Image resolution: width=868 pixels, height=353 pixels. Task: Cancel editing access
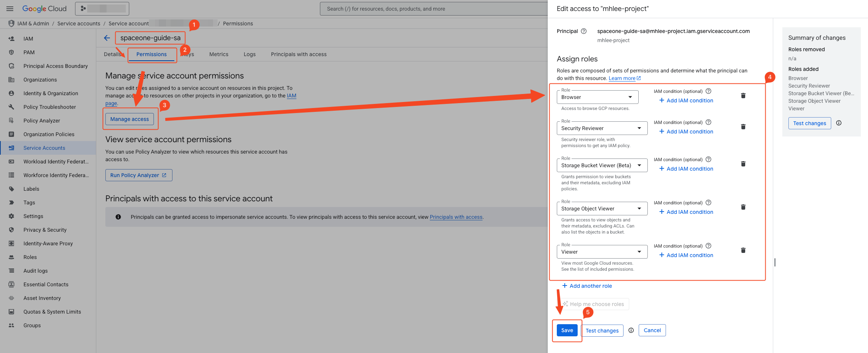coord(652,330)
